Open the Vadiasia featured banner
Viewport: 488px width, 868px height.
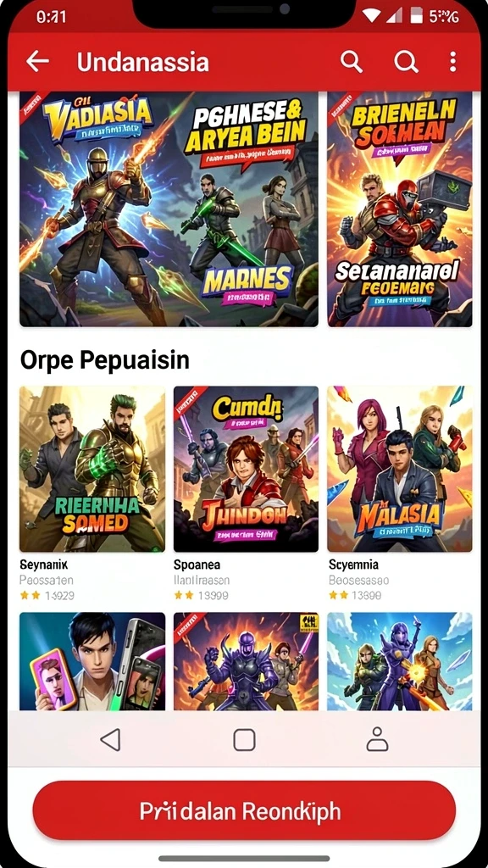169,209
